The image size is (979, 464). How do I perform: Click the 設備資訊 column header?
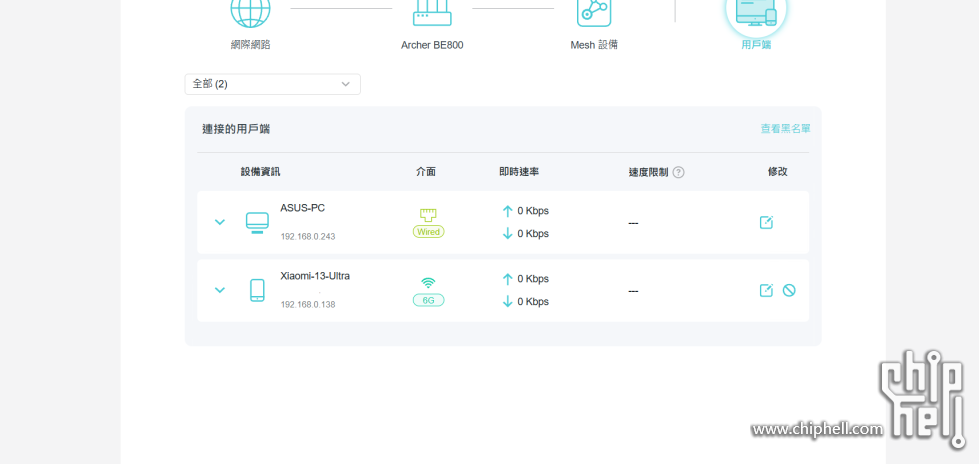click(x=261, y=172)
